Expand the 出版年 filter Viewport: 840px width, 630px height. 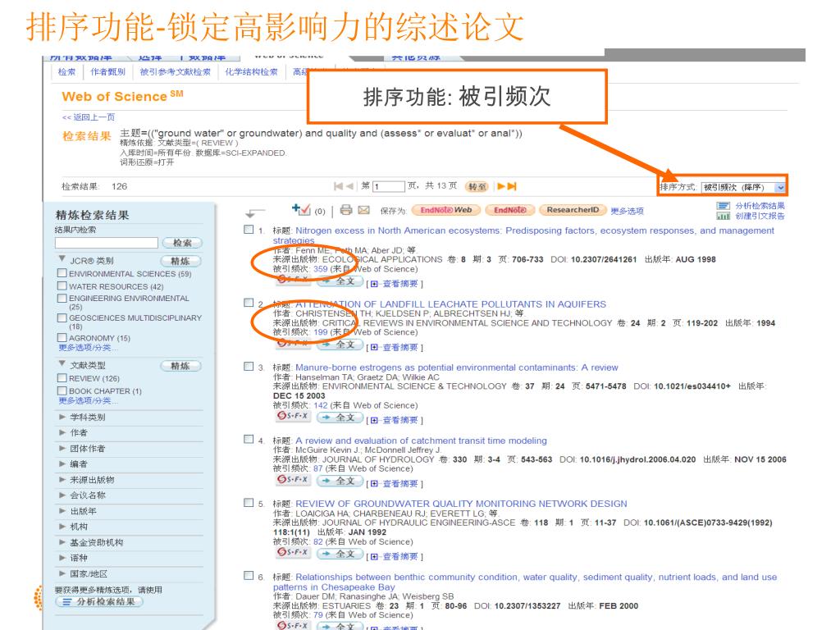tap(62, 510)
